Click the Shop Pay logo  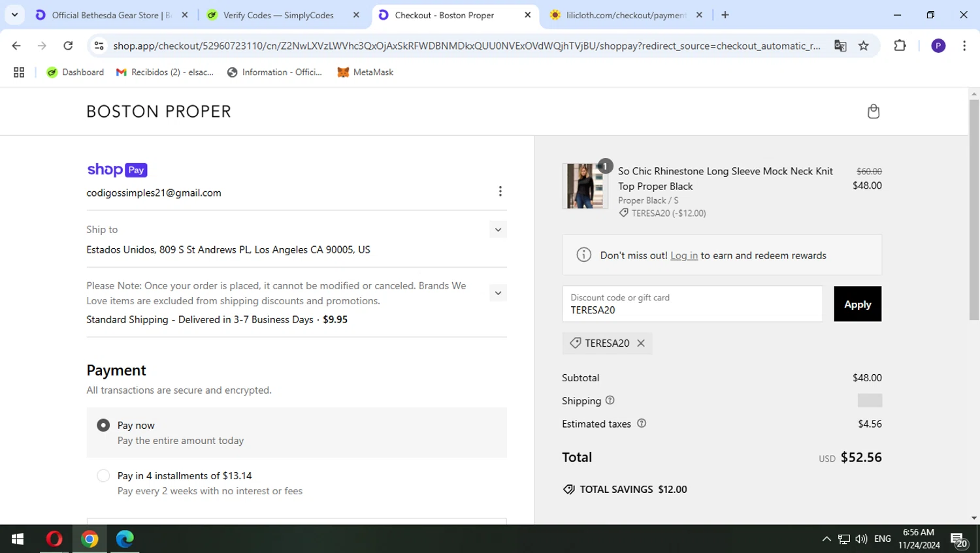click(117, 170)
